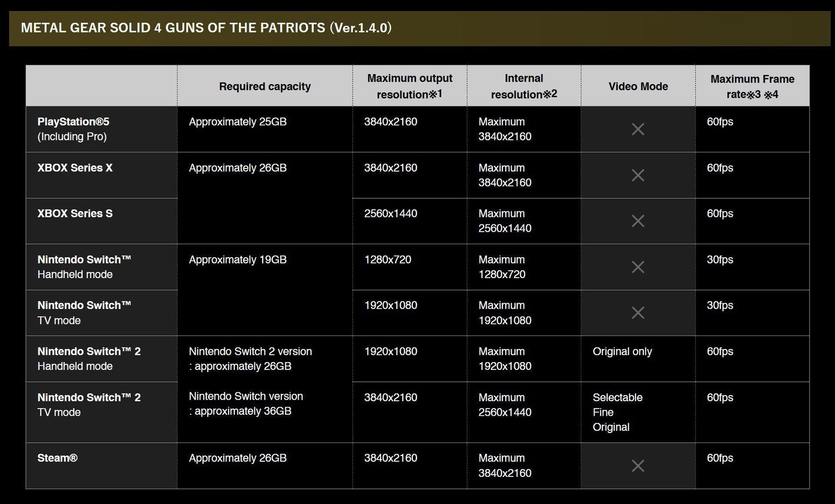Click the X icon in Switch Handheld mode row
This screenshot has width=835, height=504.
point(638,267)
